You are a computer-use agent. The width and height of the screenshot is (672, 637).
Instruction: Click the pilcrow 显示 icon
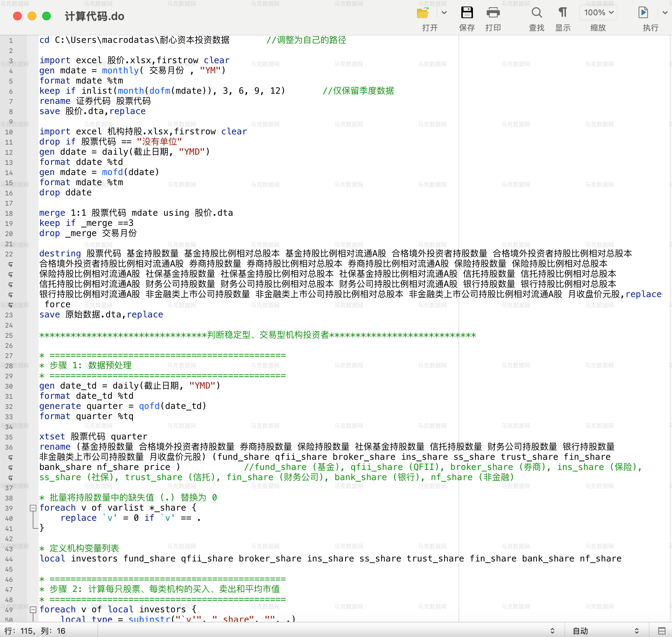pos(562,13)
